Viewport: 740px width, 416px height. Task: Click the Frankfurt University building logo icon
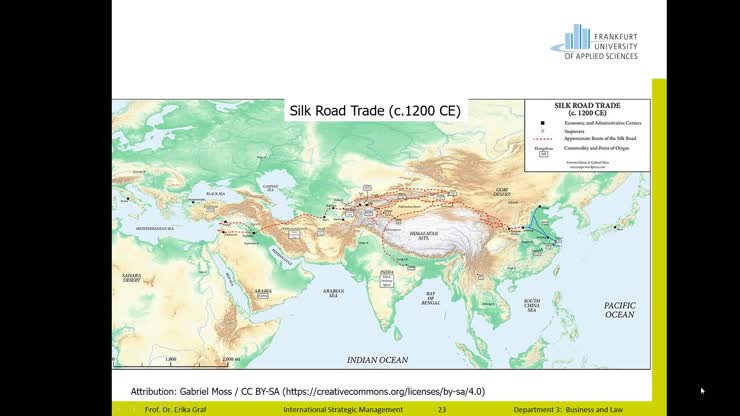tap(577, 37)
